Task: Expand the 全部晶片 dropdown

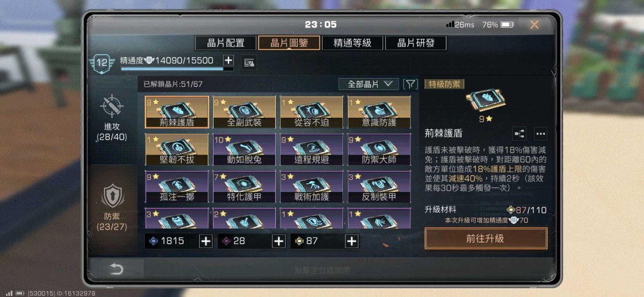Action: pyautogui.click(x=368, y=84)
